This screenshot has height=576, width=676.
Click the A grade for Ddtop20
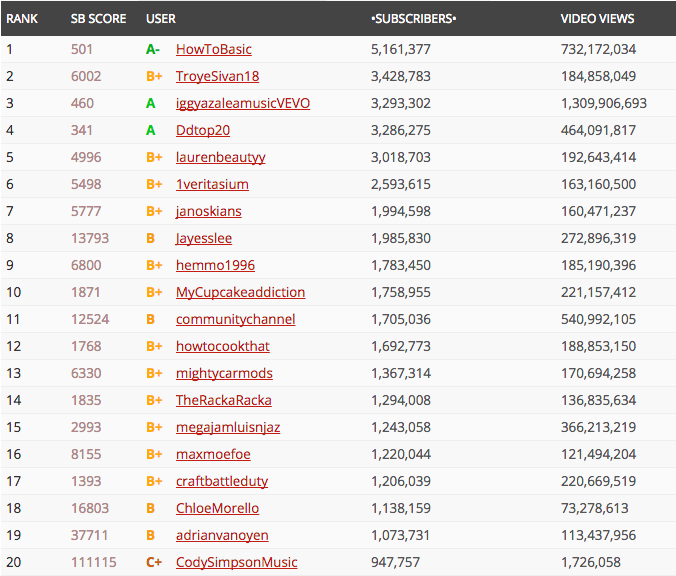point(150,130)
